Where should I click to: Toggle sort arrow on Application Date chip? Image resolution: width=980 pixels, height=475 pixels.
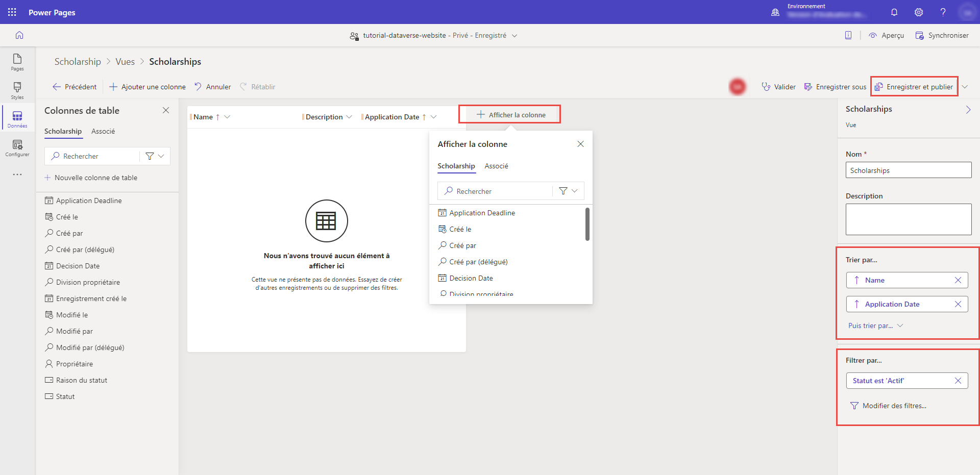pos(856,304)
